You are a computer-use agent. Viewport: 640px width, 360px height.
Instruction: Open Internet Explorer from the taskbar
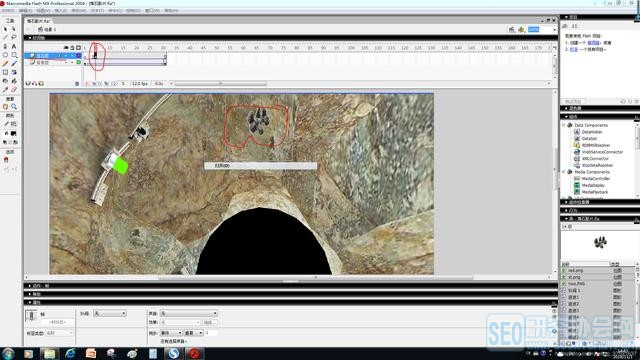point(70,353)
